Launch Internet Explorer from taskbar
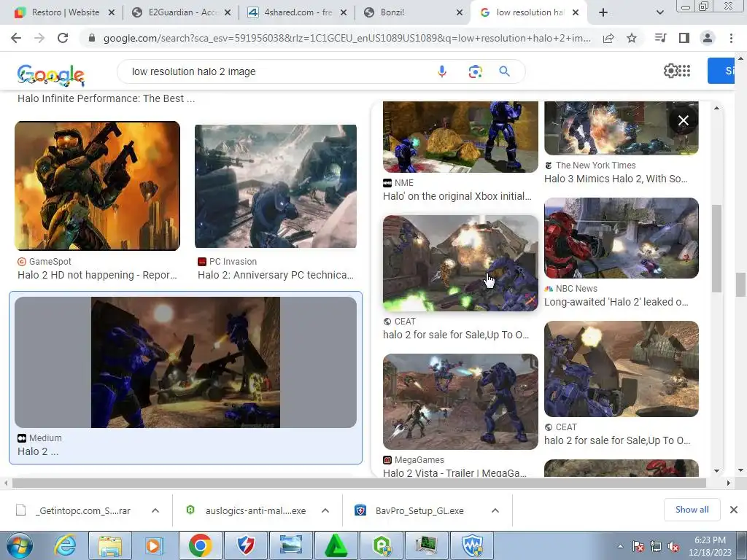 65,545
